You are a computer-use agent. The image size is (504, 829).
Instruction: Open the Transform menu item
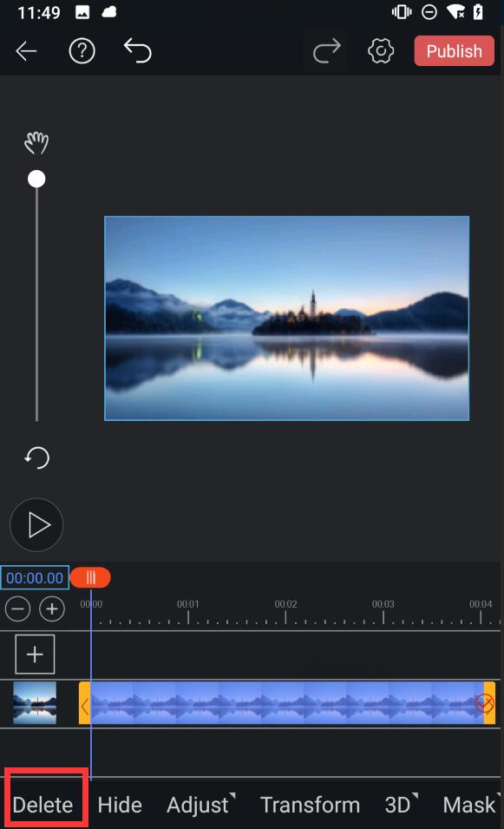(x=310, y=806)
